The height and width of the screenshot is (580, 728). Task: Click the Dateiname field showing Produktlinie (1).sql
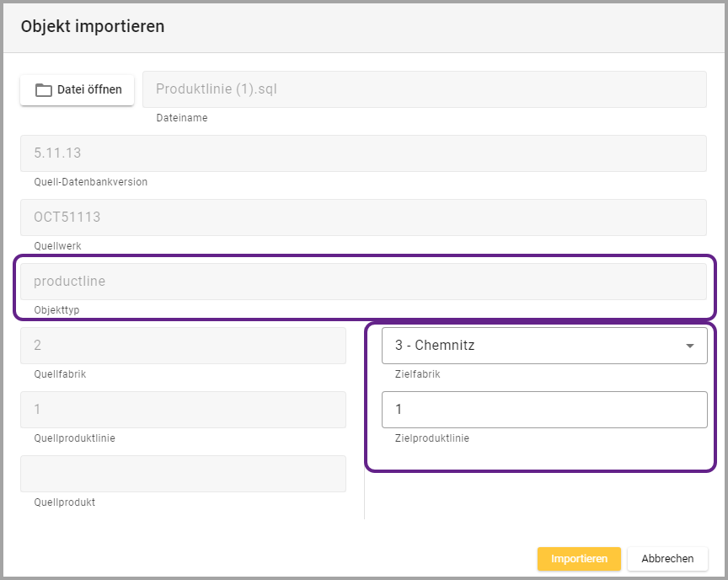(x=424, y=89)
